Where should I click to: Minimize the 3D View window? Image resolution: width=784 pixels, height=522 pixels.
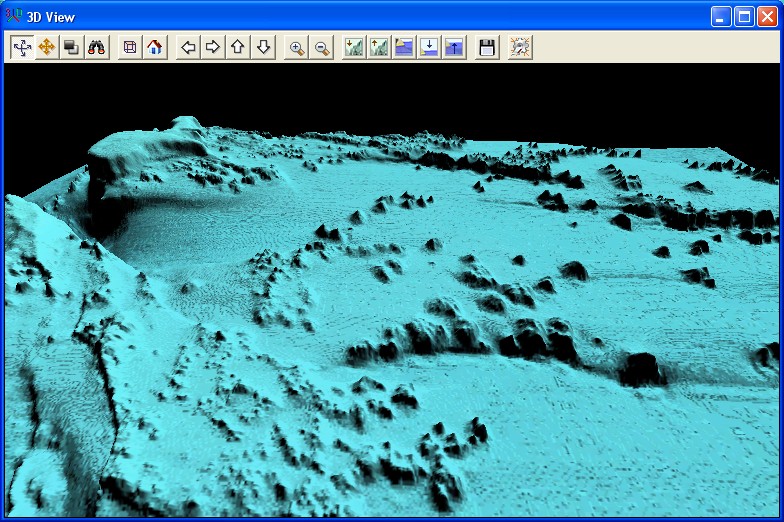[x=720, y=16]
